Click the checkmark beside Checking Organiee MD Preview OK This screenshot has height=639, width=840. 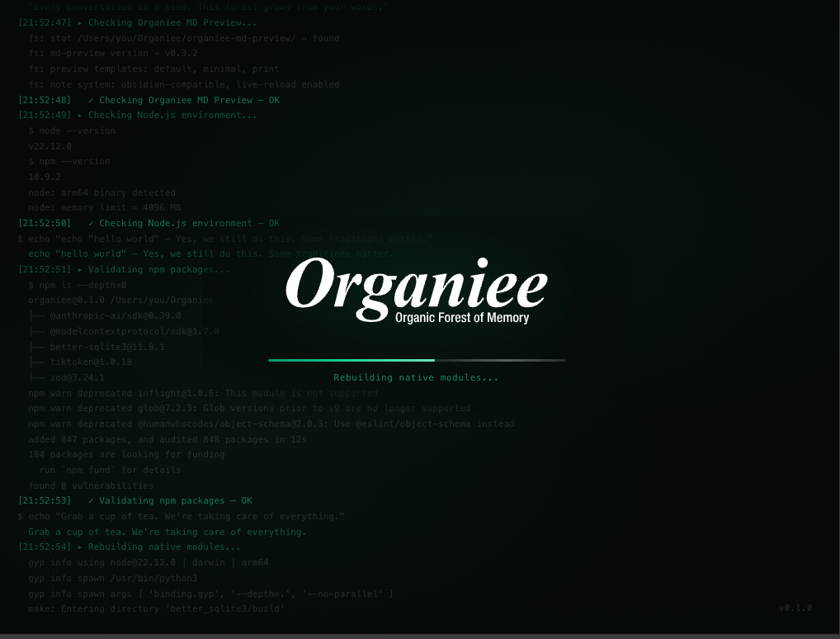tap(90, 100)
